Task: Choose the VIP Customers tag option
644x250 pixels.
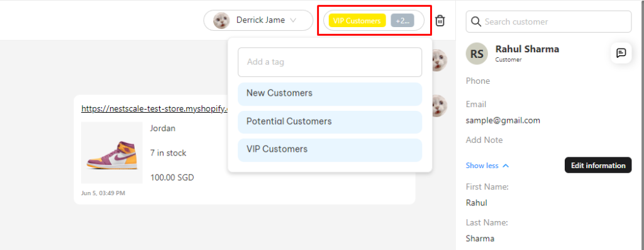Action: [330, 150]
